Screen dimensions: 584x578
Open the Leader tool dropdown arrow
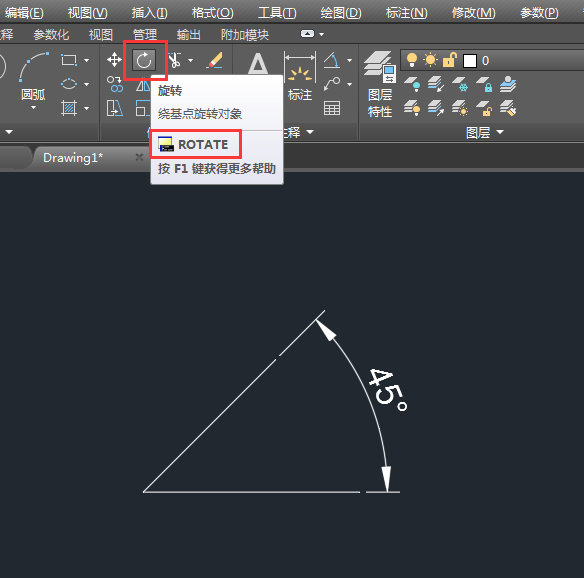(x=349, y=85)
